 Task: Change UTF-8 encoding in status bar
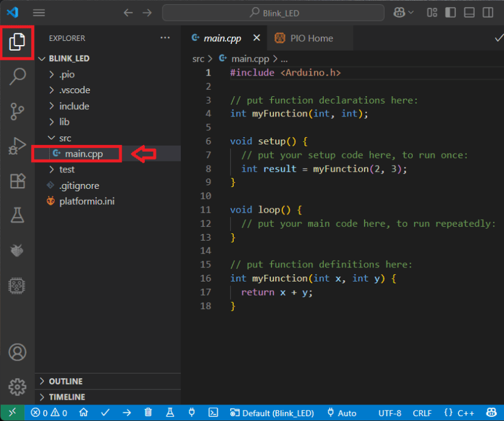click(x=390, y=412)
